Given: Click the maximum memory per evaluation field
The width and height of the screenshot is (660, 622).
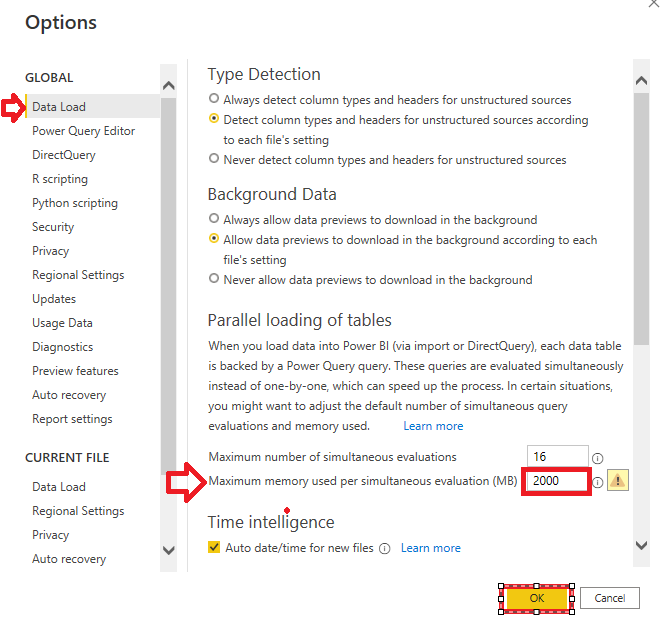Looking at the screenshot, I should [x=556, y=481].
